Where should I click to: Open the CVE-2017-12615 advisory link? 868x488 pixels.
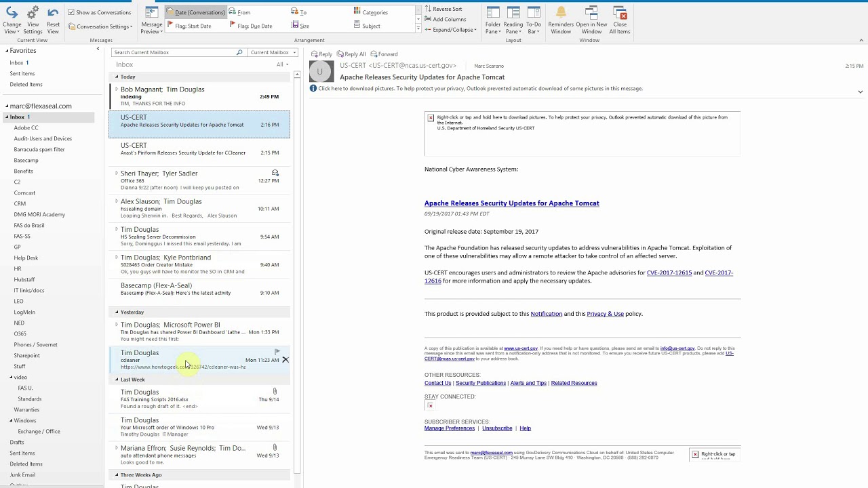[x=669, y=272]
